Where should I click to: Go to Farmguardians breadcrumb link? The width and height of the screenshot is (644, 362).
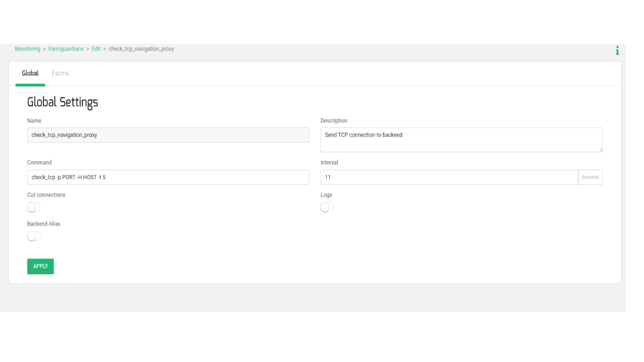[x=66, y=49]
